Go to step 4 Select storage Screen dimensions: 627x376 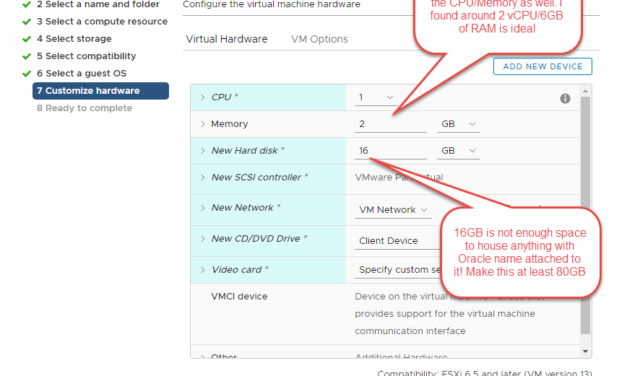74,39
